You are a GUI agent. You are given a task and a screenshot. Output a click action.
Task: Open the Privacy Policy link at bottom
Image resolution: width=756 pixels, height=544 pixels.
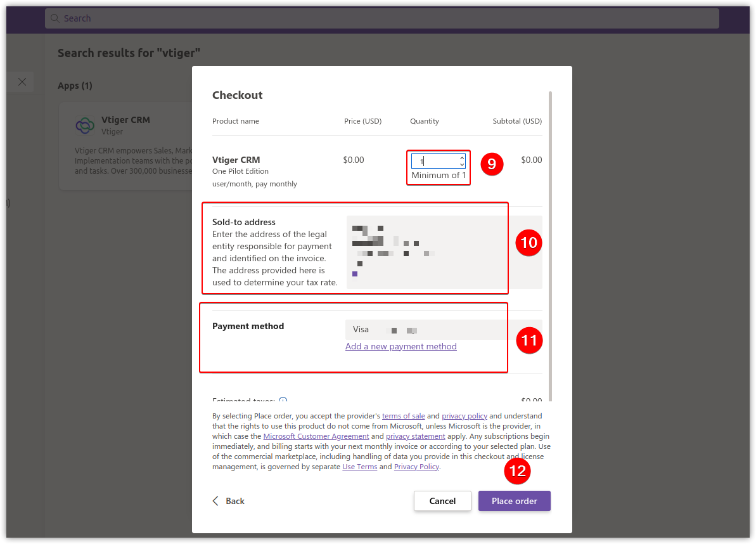pos(416,467)
